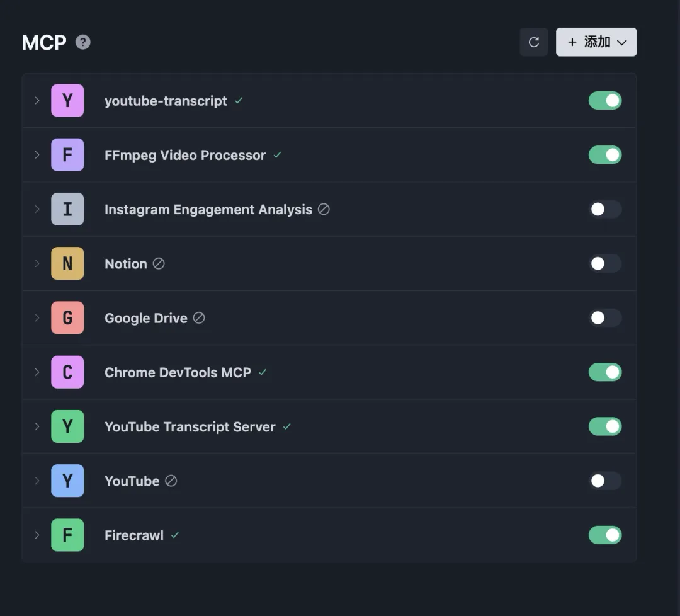This screenshot has width=680, height=616.
Task: Enable the Notion server toggle
Action: coord(605,263)
